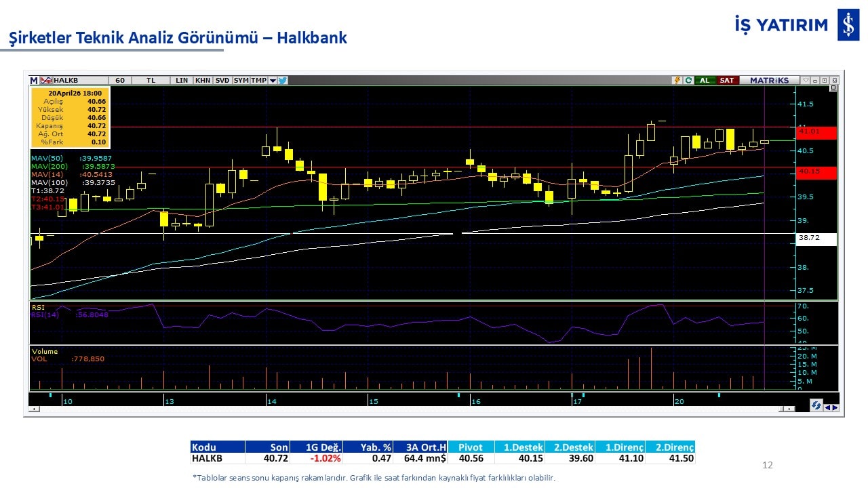Toggle the LIN scale mode
This screenshot has height=488, width=868.
[181, 80]
